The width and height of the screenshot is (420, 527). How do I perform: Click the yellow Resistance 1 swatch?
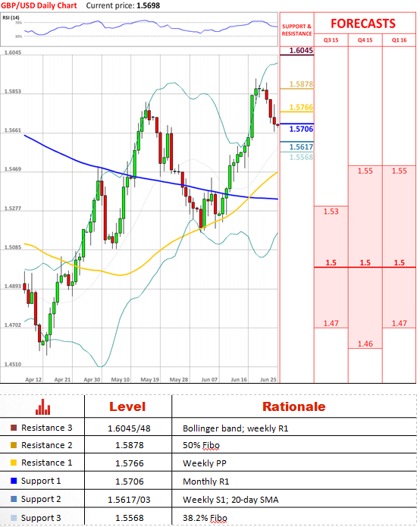[x=14, y=463]
